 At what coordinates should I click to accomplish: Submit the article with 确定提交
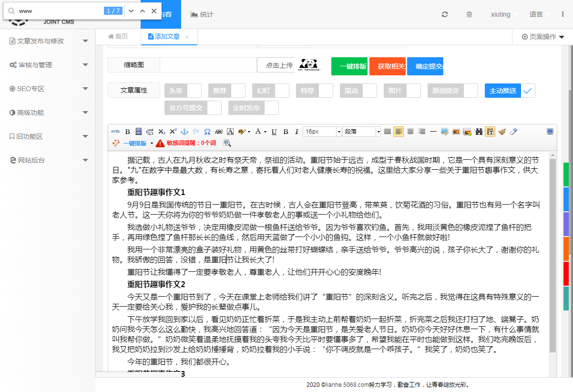coord(425,66)
